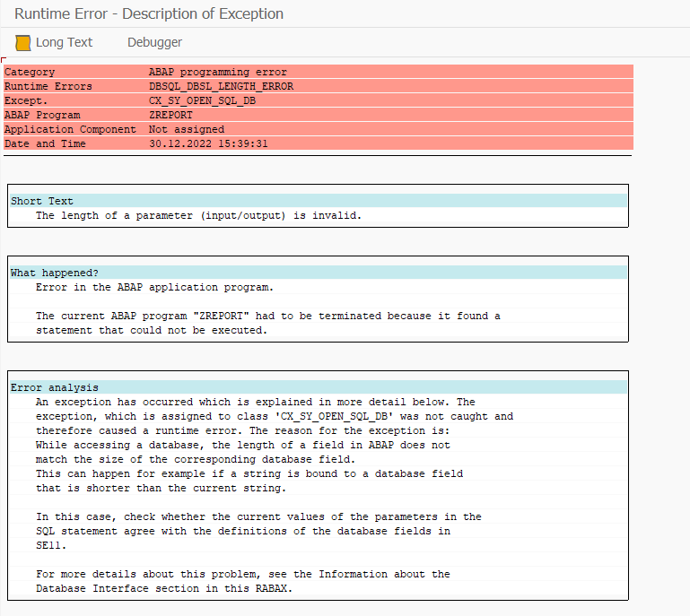Click the 'Except.' field label

[26, 100]
